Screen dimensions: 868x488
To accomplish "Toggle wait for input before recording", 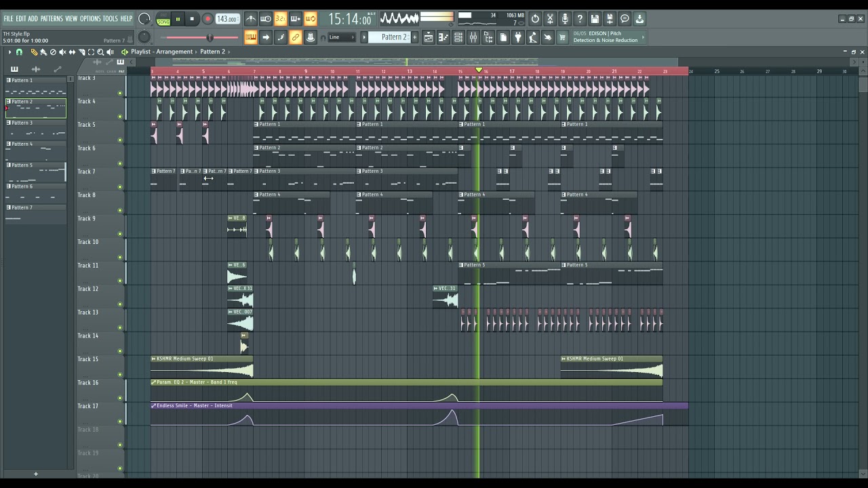I will click(x=266, y=19).
